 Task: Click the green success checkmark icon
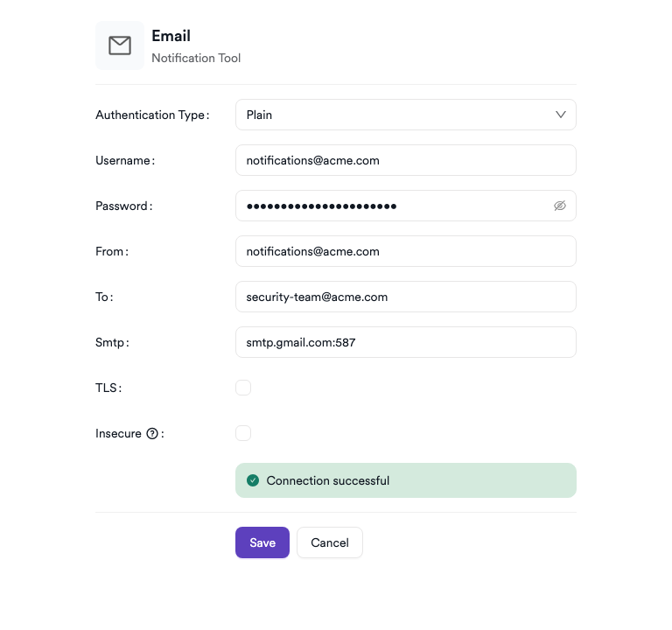pyautogui.click(x=253, y=480)
